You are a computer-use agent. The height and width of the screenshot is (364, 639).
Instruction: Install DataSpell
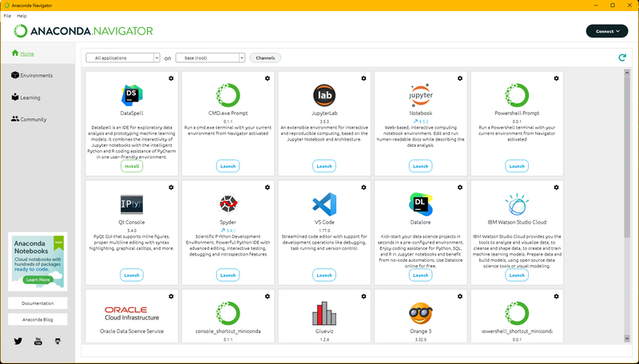[132, 166]
